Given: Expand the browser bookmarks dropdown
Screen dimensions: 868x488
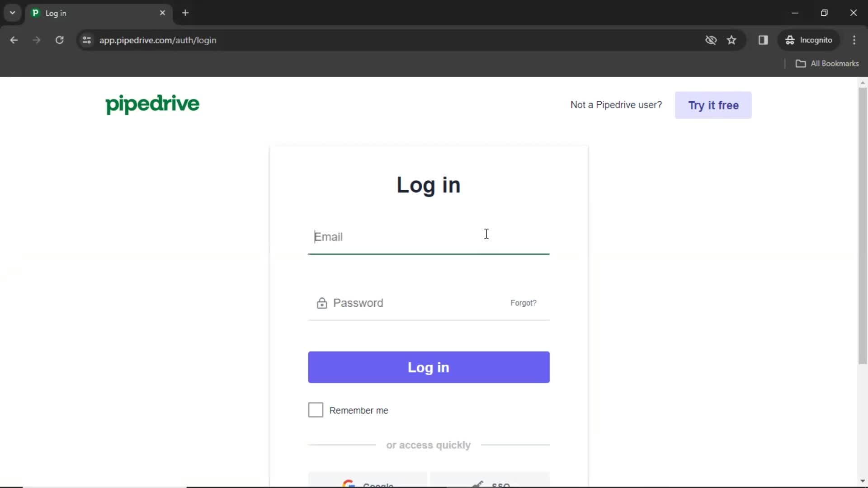Looking at the screenshot, I should click(827, 64).
